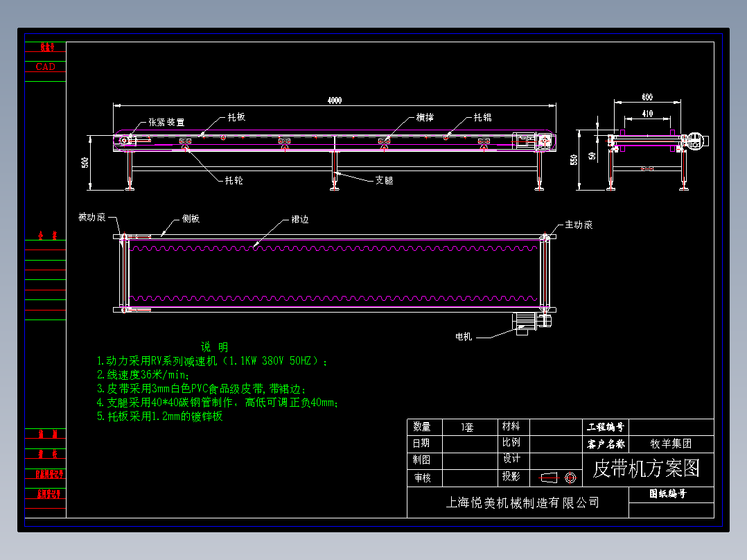Click the 电机 label near the motor
Screen dimensions: 747x560
[x=464, y=336]
